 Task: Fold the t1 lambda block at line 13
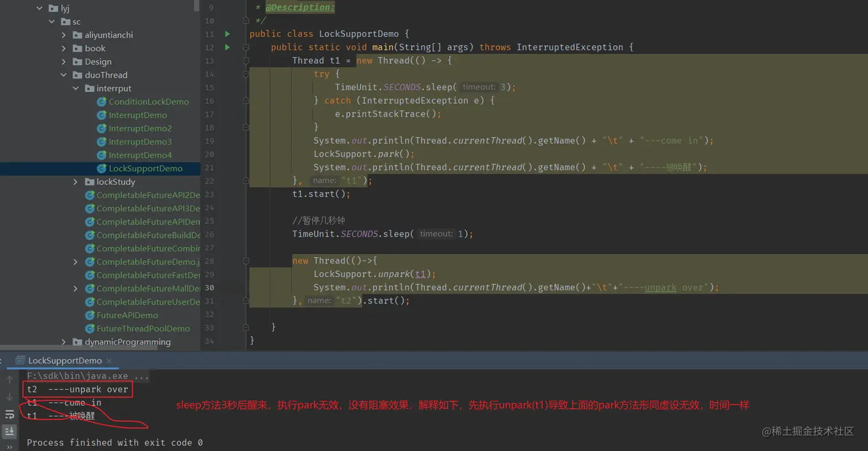246,61
